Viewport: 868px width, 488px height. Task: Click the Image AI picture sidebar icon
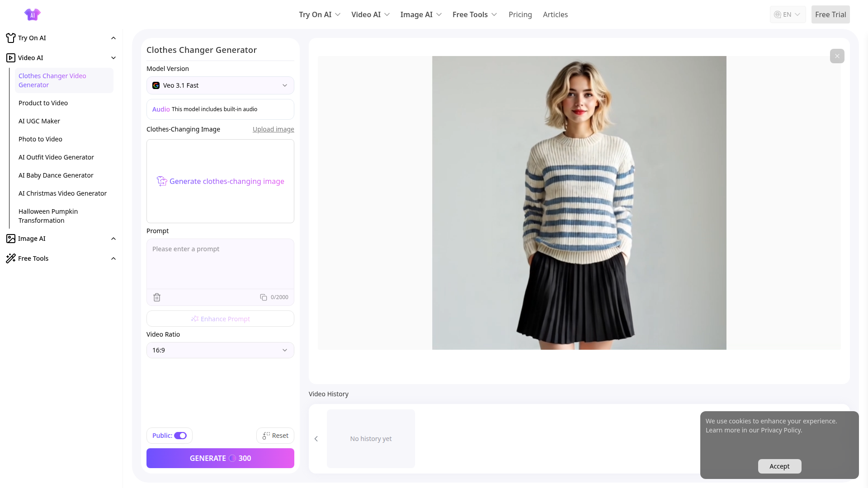tap(11, 239)
